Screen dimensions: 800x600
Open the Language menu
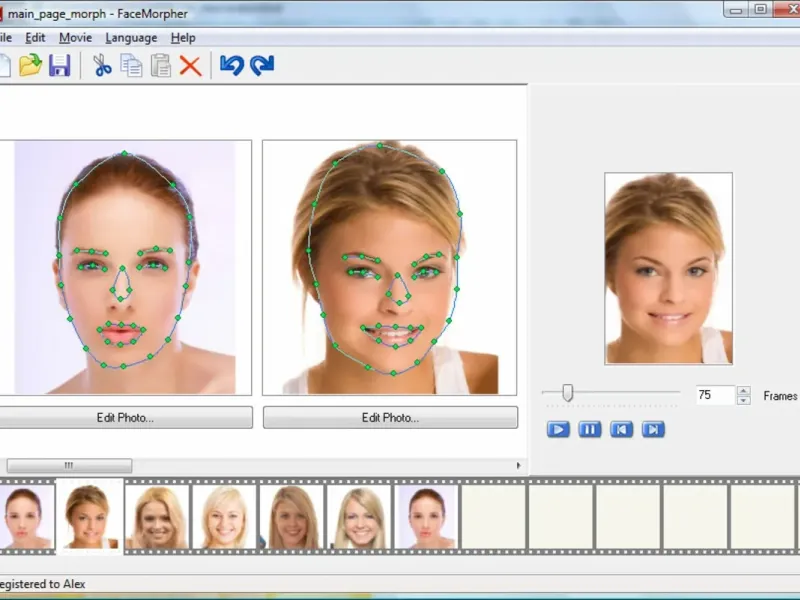point(131,38)
